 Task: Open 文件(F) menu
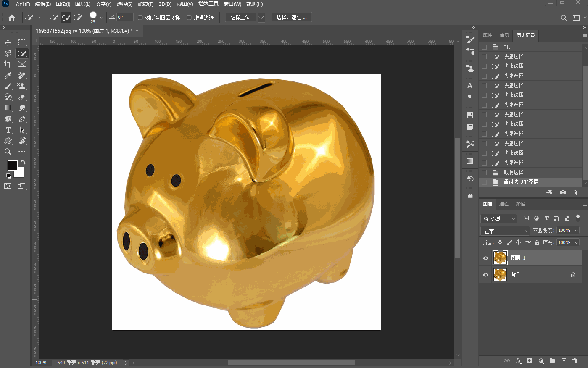(x=22, y=4)
